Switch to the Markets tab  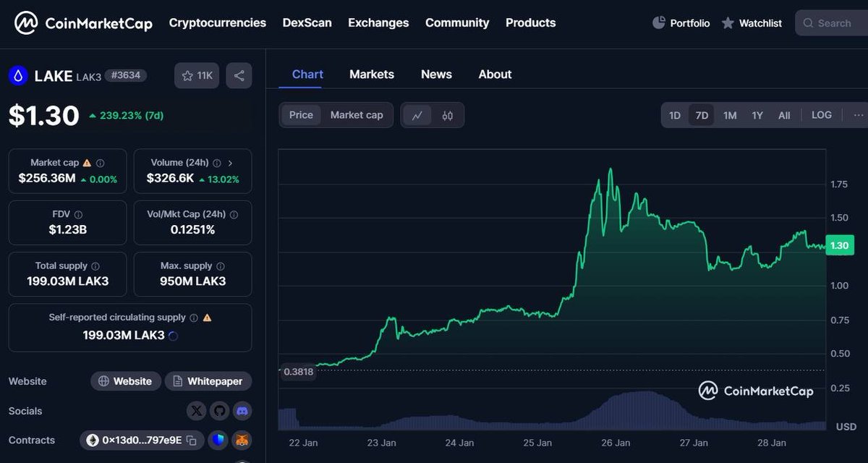pyautogui.click(x=372, y=74)
